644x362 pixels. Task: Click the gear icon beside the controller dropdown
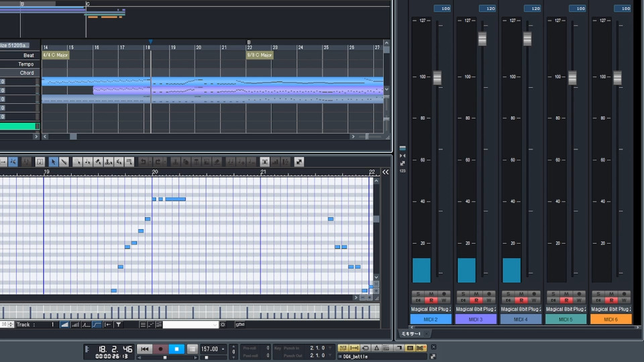pyautogui.click(x=223, y=324)
